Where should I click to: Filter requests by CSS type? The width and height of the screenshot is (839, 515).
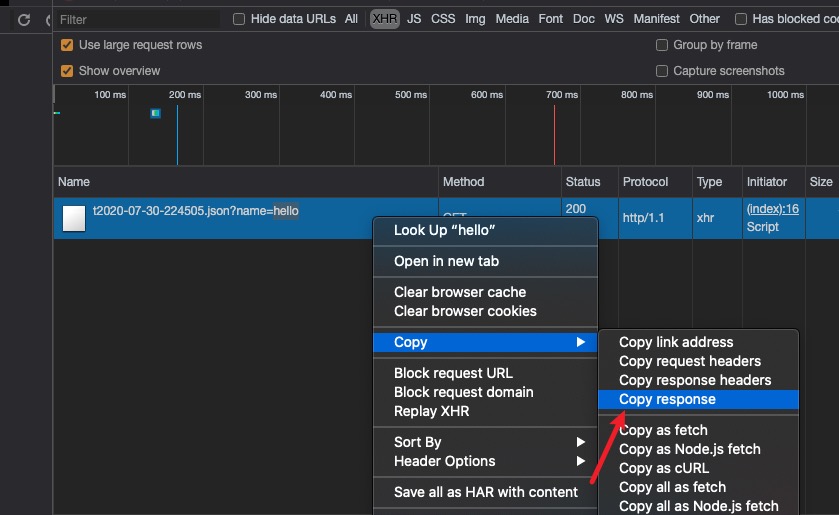443,19
